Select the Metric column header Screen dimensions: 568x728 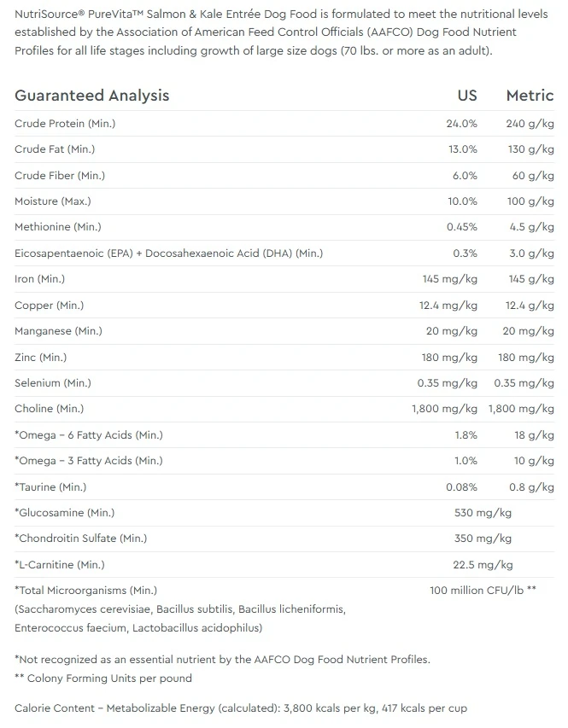pyautogui.click(x=530, y=96)
